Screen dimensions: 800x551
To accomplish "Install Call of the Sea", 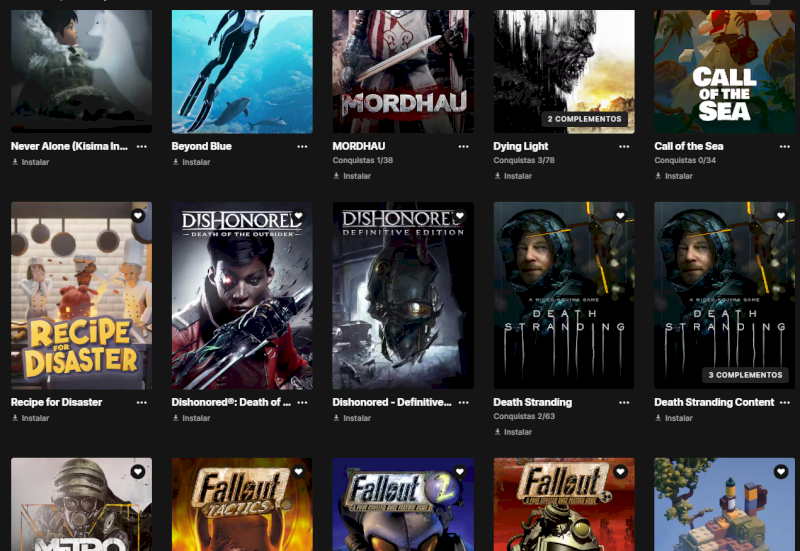I will coord(673,176).
